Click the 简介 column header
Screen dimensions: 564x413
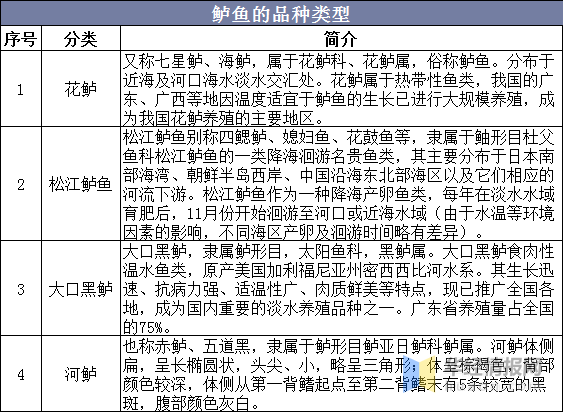(341, 38)
